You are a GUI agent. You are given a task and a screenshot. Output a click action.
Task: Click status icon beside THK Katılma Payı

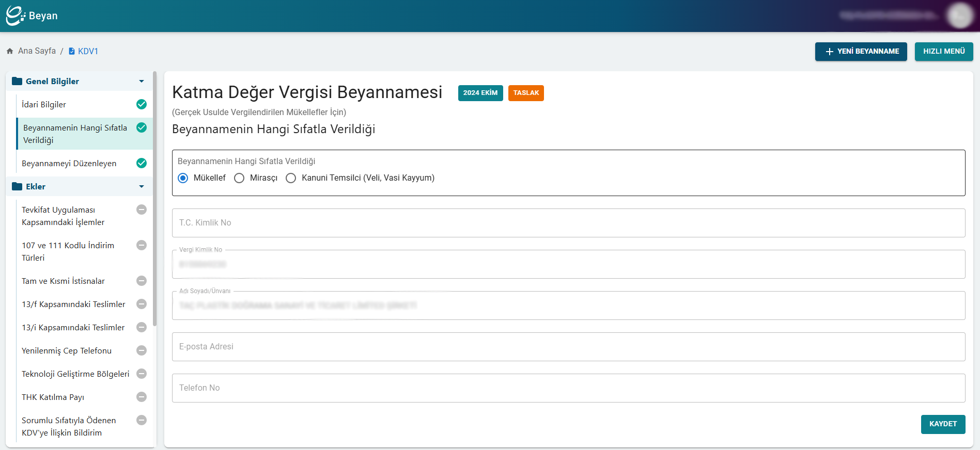142,397
